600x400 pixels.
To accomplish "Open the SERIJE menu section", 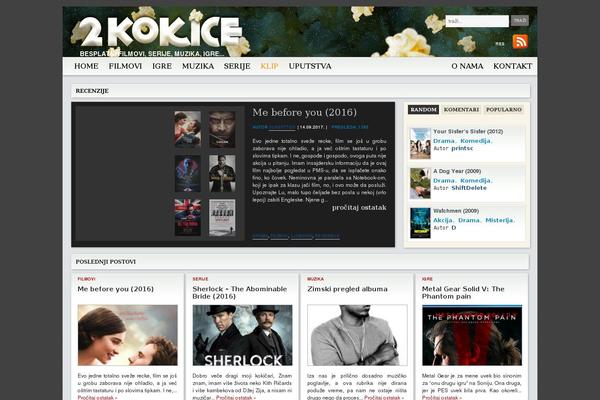I will (x=237, y=66).
